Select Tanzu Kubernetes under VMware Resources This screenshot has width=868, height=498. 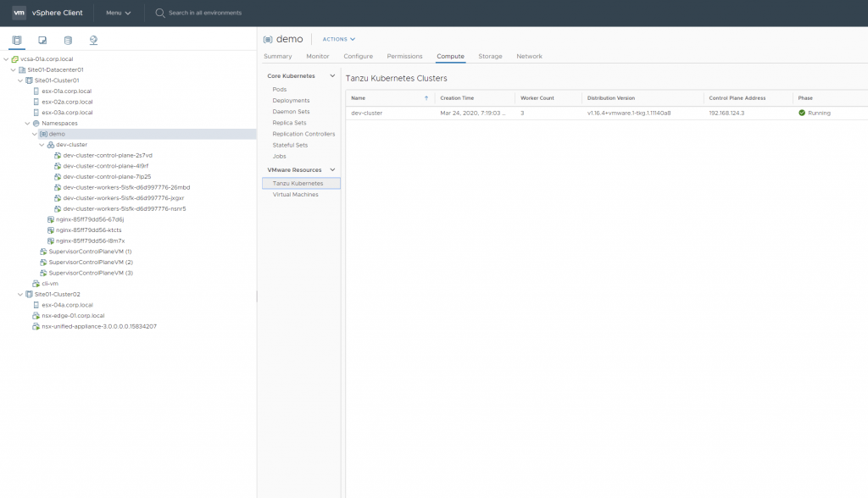click(x=301, y=183)
